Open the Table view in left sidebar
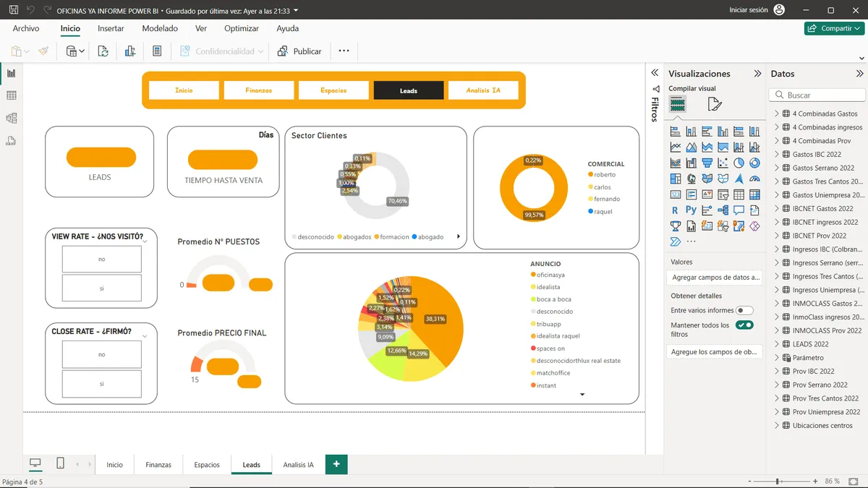 click(x=11, y=95)
